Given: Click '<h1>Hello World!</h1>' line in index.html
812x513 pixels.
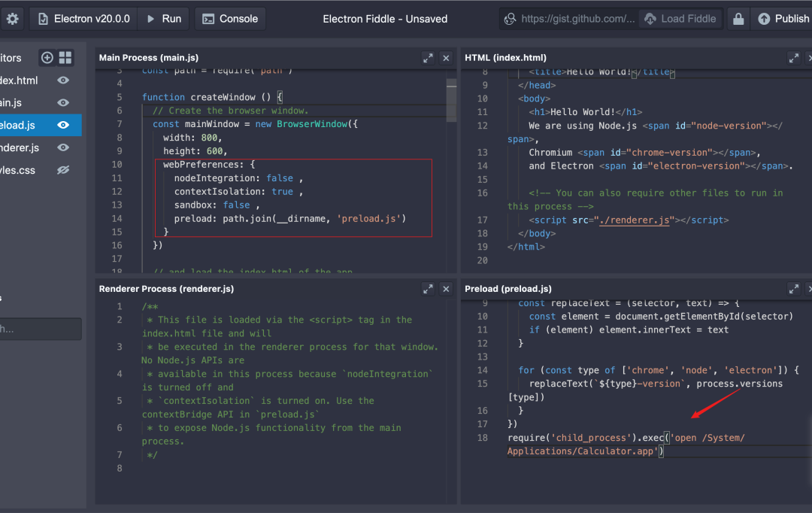Looking at the screenshot, I should click(x=585, y=112).
